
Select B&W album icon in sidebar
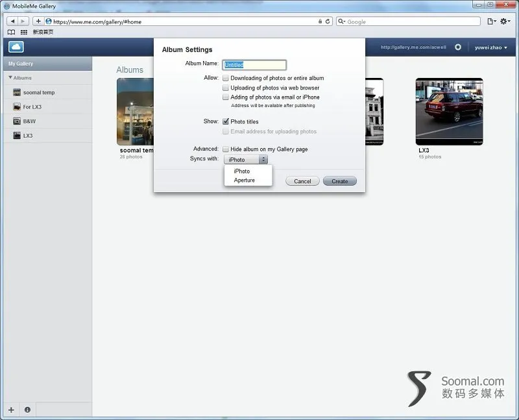pyautogui.click(x=17, y=121)
